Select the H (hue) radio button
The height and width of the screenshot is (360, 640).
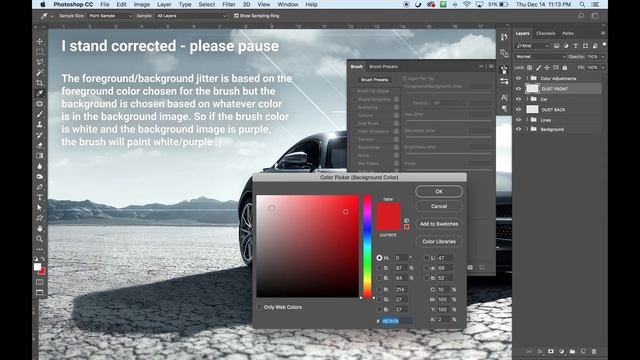pos(379,258)
